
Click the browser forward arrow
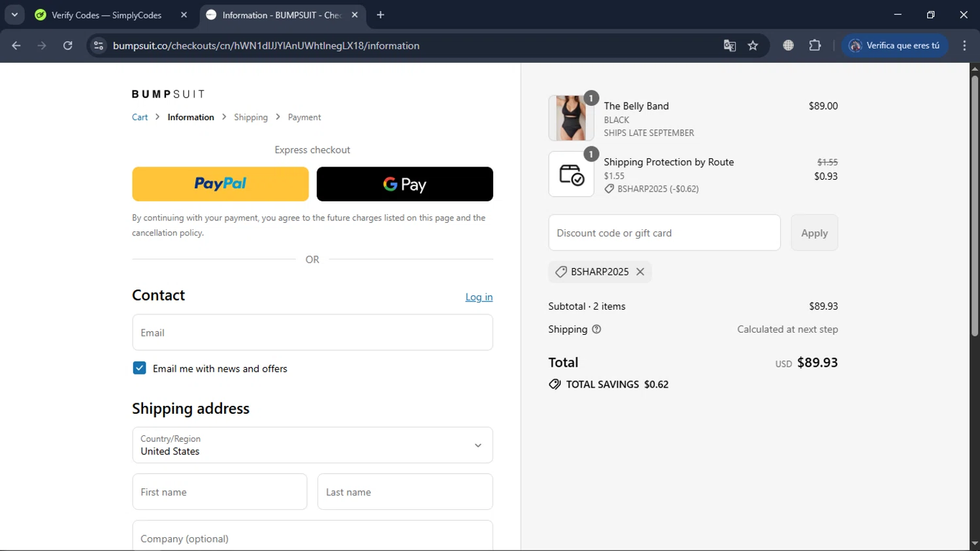coord(42,46)
